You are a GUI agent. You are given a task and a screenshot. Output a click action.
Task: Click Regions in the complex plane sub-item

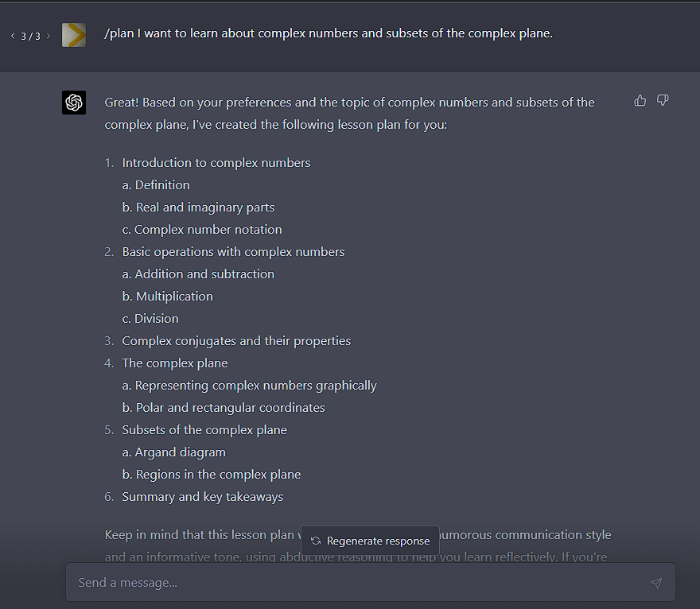pyautogui.click(x=218, y=475)
